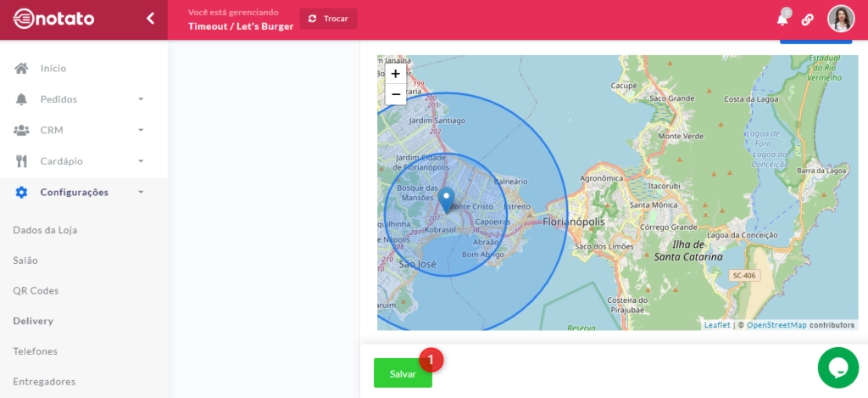868x398 pixels.
Task: Expand the Pedidos menu arrow
Action: click(141, 99)
